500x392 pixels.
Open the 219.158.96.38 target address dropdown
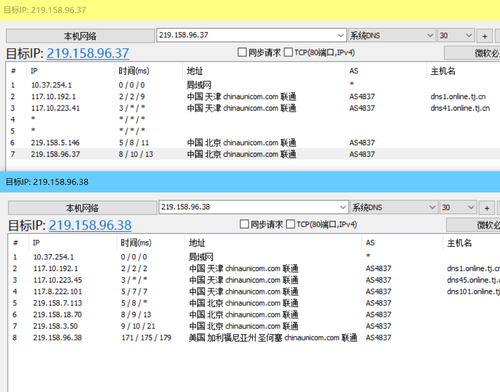(x=343, y=207)
